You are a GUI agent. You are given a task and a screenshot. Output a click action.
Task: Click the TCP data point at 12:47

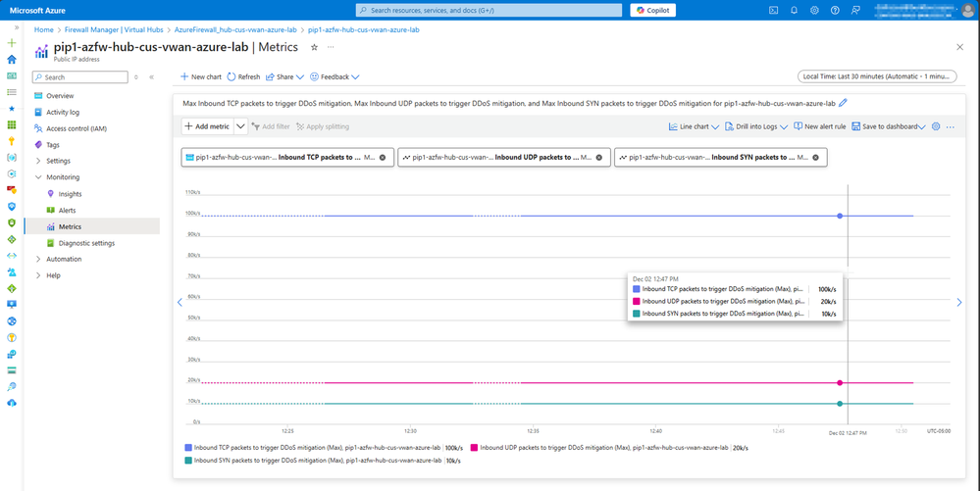(840, 216)
